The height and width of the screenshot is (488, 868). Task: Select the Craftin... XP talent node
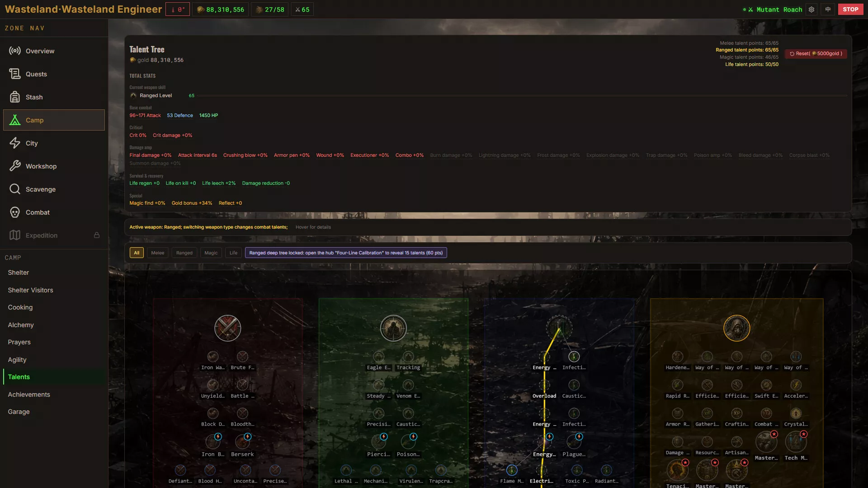737,413
